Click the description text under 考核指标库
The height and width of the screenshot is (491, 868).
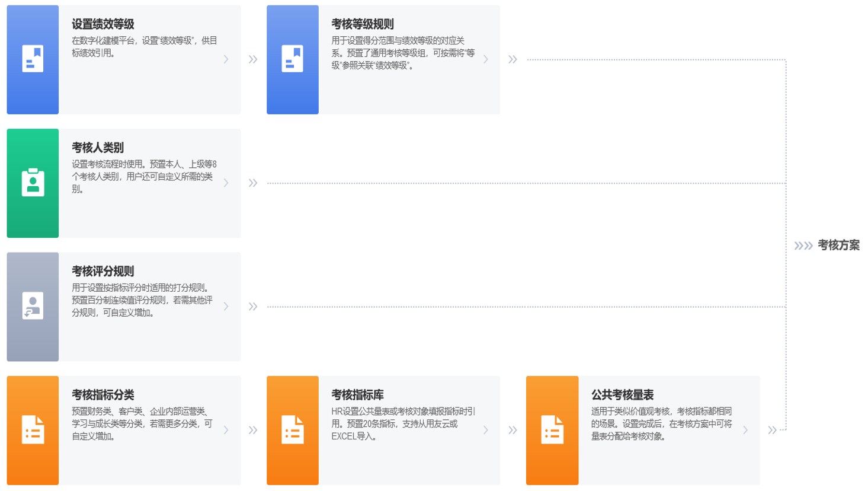(403, 423)
